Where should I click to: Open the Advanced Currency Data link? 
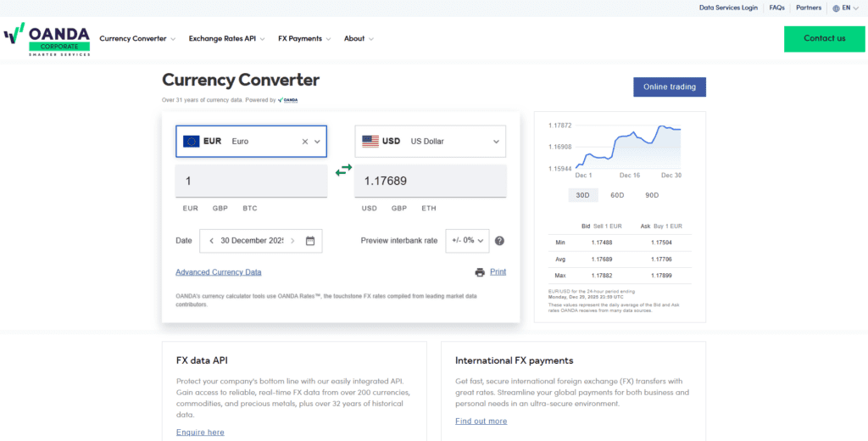pos(219,272)
